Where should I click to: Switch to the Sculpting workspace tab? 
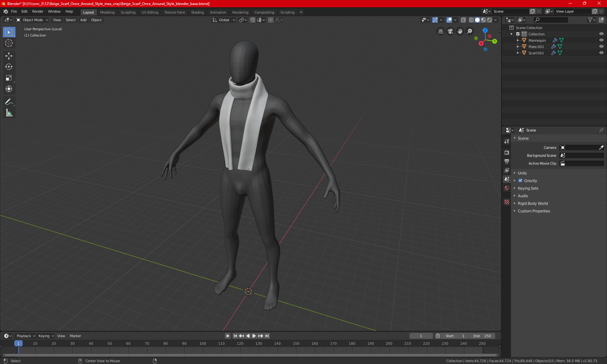(128, 12)
